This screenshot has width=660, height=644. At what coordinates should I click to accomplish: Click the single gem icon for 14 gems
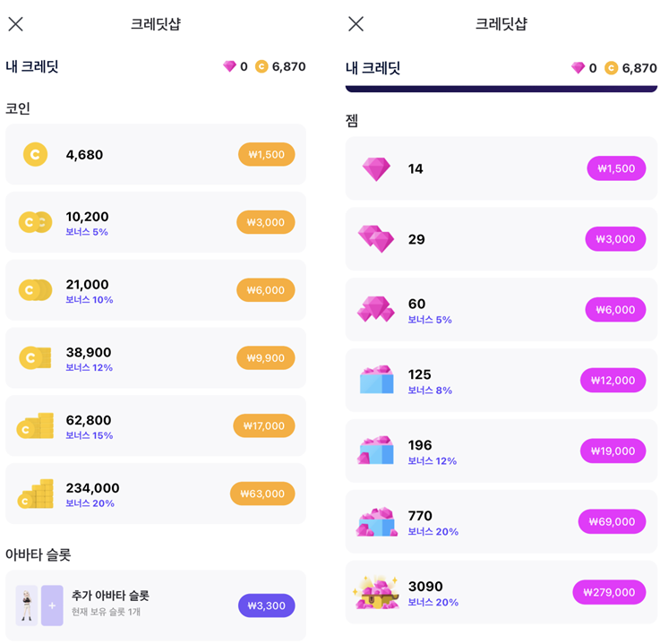[x=376, y=168]
